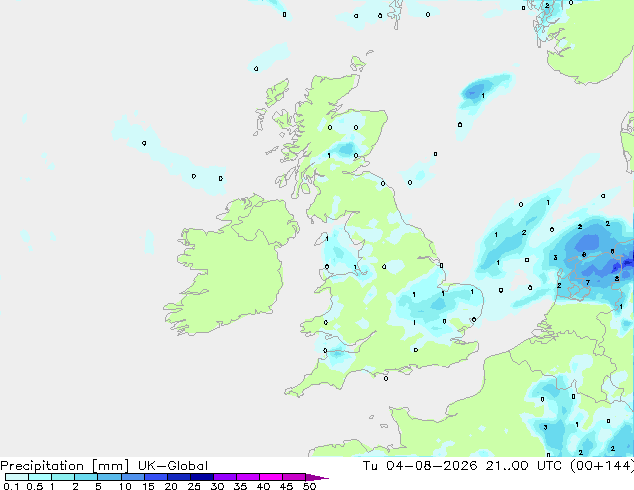Select the 2–5 mm legend swatch
Viewport: 634px width, 490px height.
click(86, 477)
